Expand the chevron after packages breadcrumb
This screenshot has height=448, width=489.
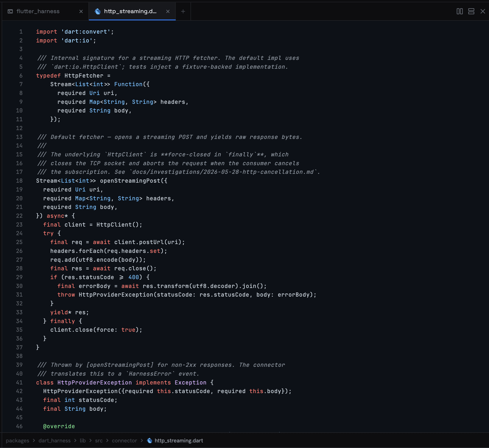(x=34, y=440)
